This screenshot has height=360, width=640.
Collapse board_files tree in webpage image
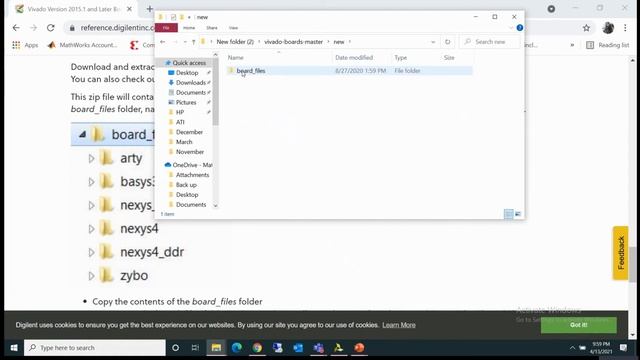tap(82, 134)
